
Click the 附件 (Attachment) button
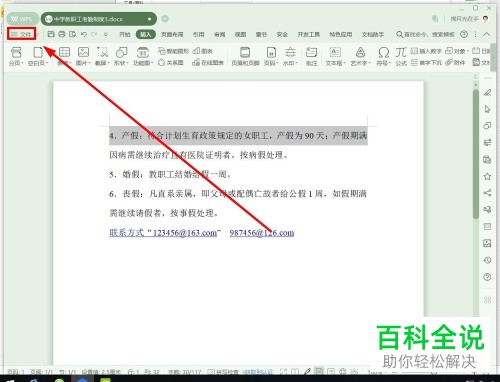[455, 62]
